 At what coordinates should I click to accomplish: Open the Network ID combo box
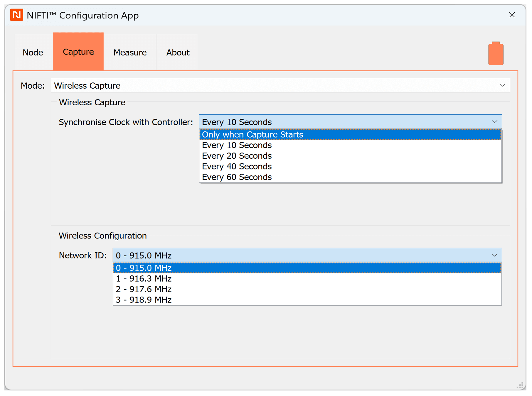pos(307,255)
